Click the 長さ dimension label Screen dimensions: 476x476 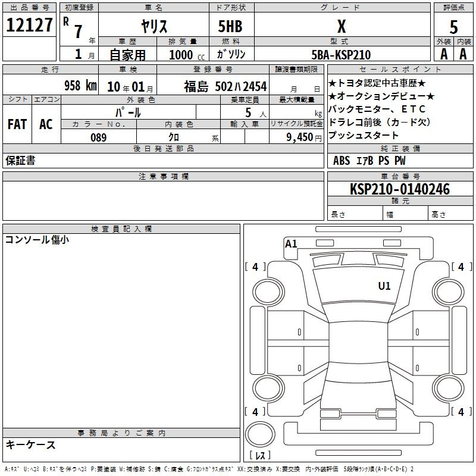pos(338,215)
